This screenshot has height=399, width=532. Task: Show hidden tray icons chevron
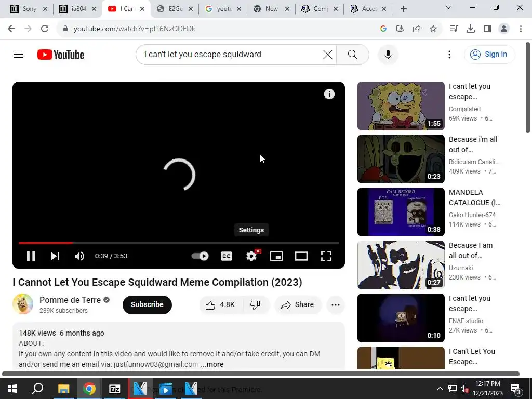pos(440,389)
